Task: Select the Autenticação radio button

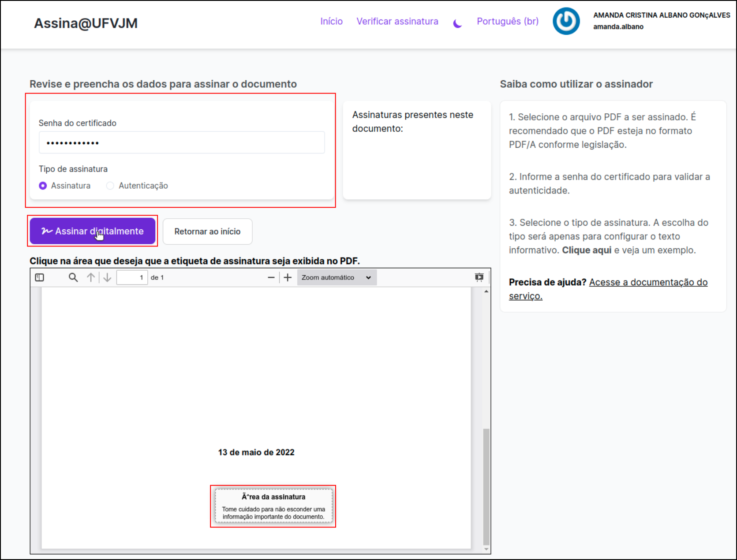Action: coord(110,186)
